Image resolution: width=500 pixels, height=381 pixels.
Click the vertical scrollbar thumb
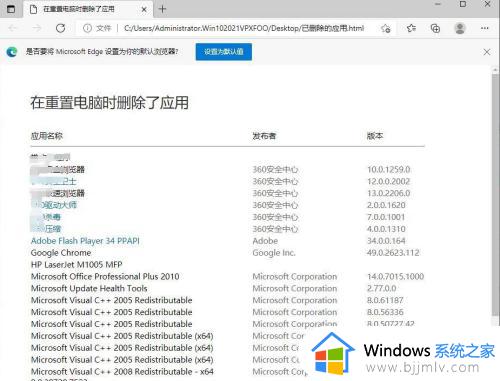(495, 195)
